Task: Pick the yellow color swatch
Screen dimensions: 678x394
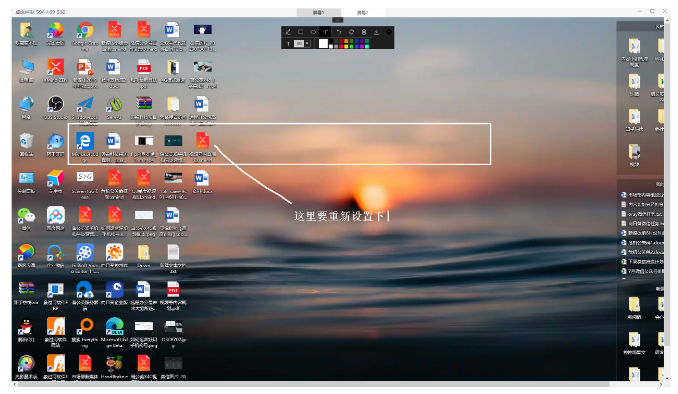Action: [x=346, y=46]
